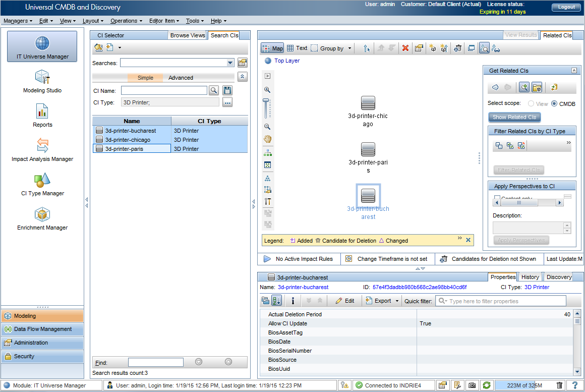Open the Operations menu
585x392 pixels.
(x=126, y=21)
